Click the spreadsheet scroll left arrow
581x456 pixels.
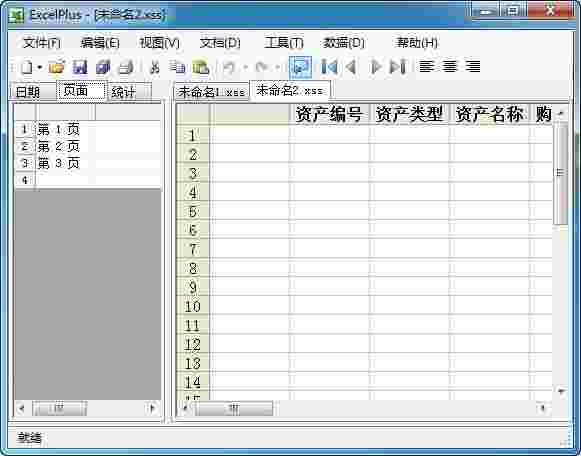click(185, 409)
